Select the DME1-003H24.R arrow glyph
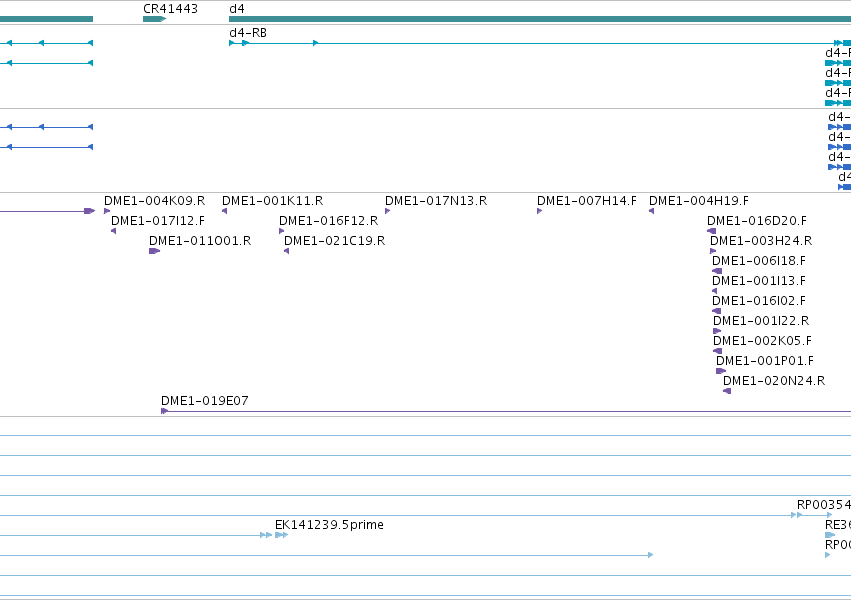The image size is (851, 600). coord(713,251)
